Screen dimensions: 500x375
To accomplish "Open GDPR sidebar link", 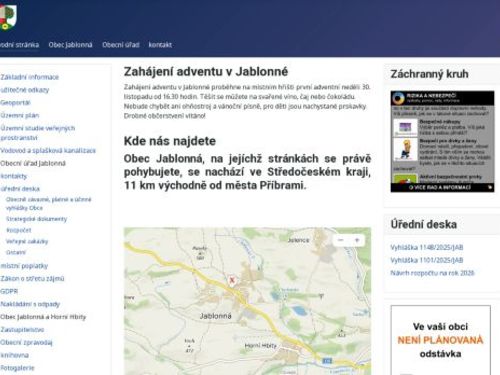I will coord(9,291).
